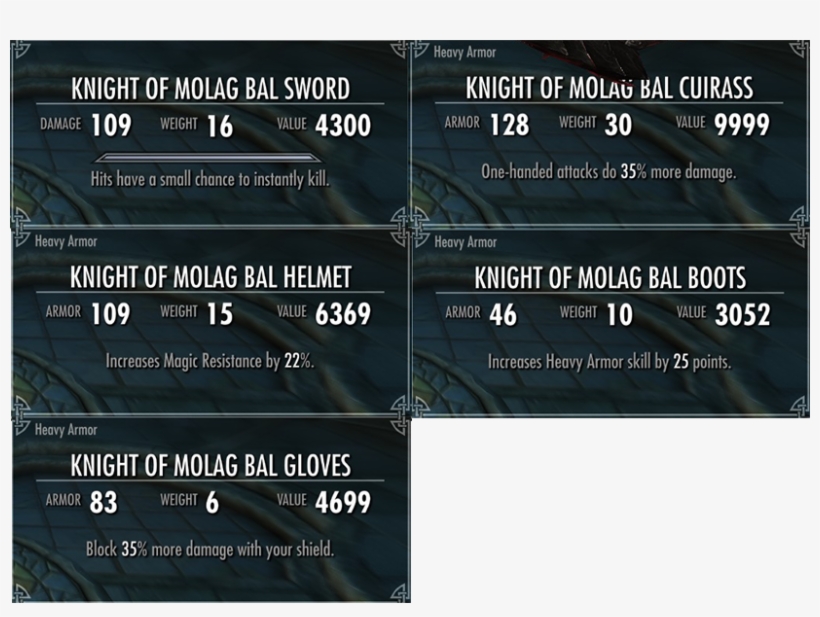The height and width of the screenshot is (617, 820).
Task: Click the Heavy Armor label above the helmet
Action: coord(66,241)
